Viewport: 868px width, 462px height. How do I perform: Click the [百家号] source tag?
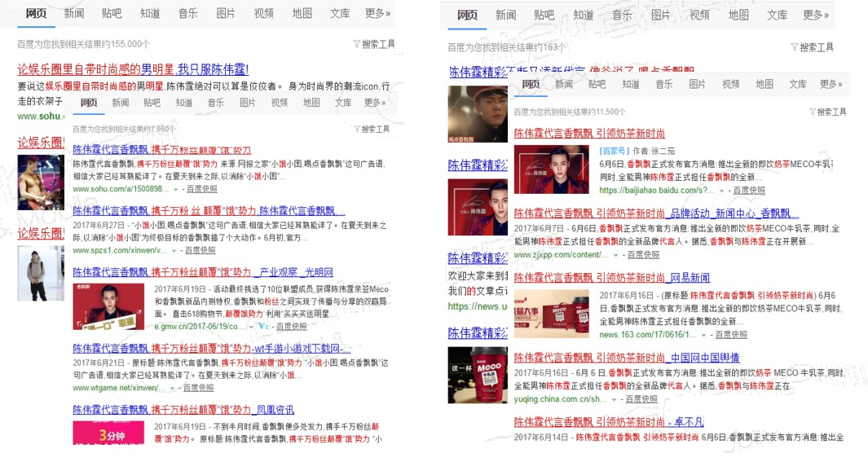[615, 151]
